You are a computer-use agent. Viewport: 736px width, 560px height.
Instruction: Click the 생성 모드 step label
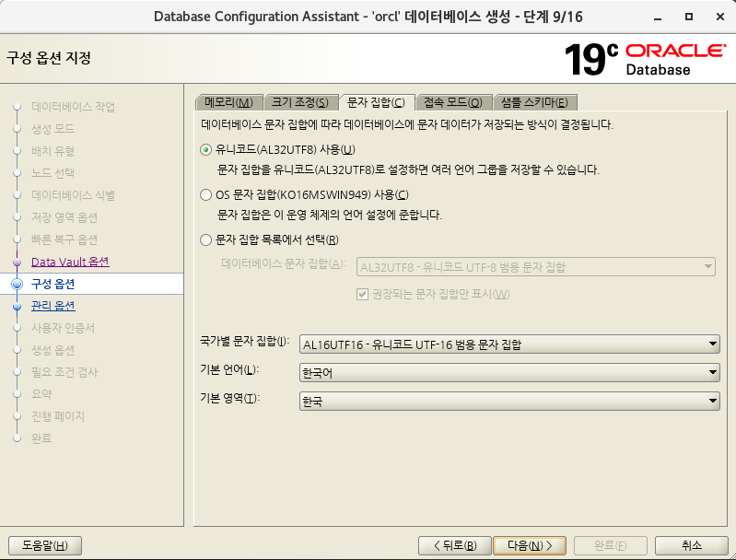53,129
